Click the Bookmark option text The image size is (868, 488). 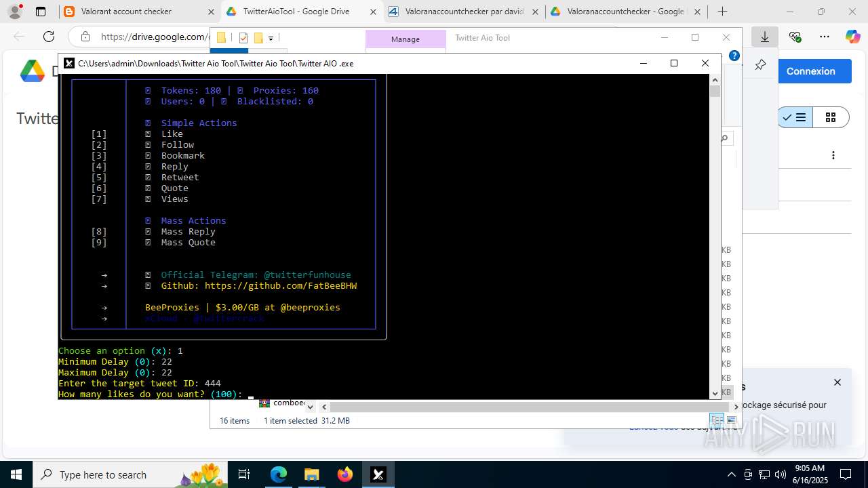183,156
